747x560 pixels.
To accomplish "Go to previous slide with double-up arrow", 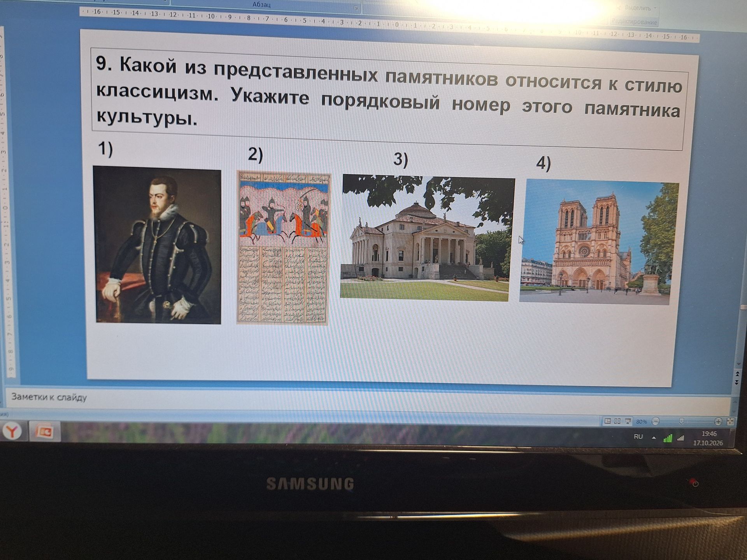I will point(736,374).
